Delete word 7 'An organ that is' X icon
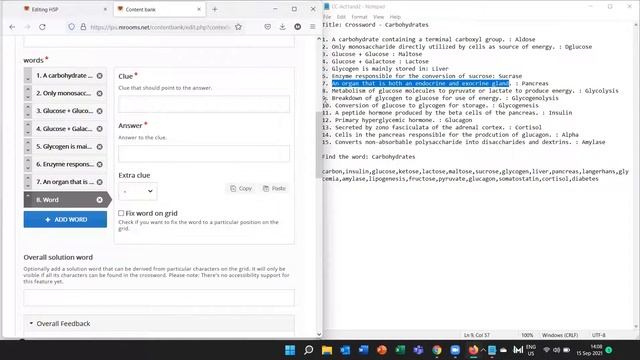 coord(100,182)
